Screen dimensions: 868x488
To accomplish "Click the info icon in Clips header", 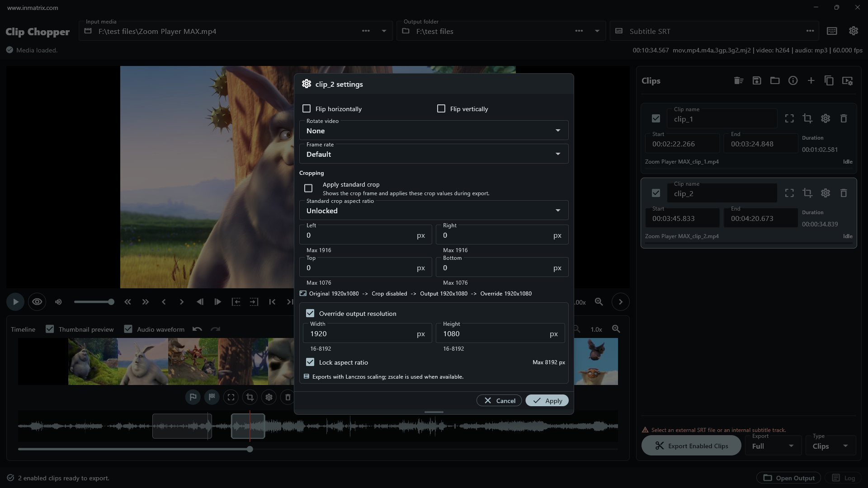I will [793, 81].
